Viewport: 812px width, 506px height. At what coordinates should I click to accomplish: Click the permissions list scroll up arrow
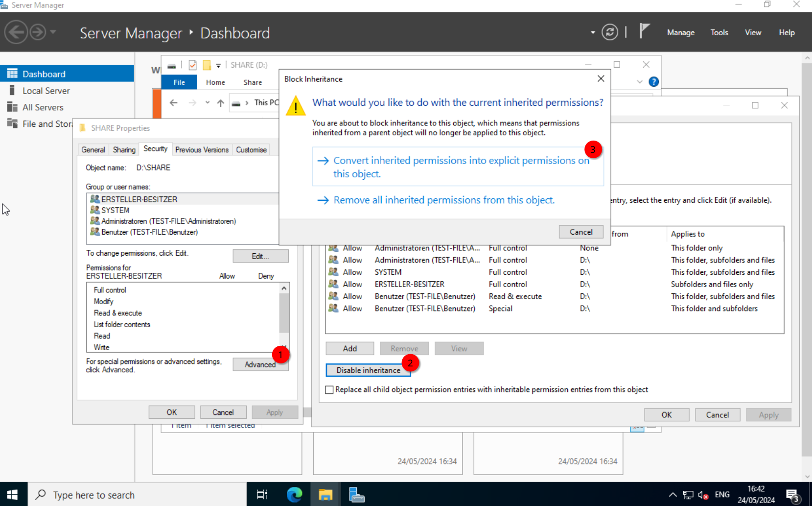pos(284,289)
